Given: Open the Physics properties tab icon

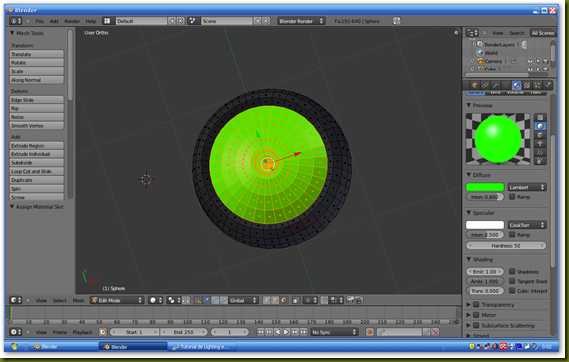Looking at the screenshot, I should tap(548, 85).
